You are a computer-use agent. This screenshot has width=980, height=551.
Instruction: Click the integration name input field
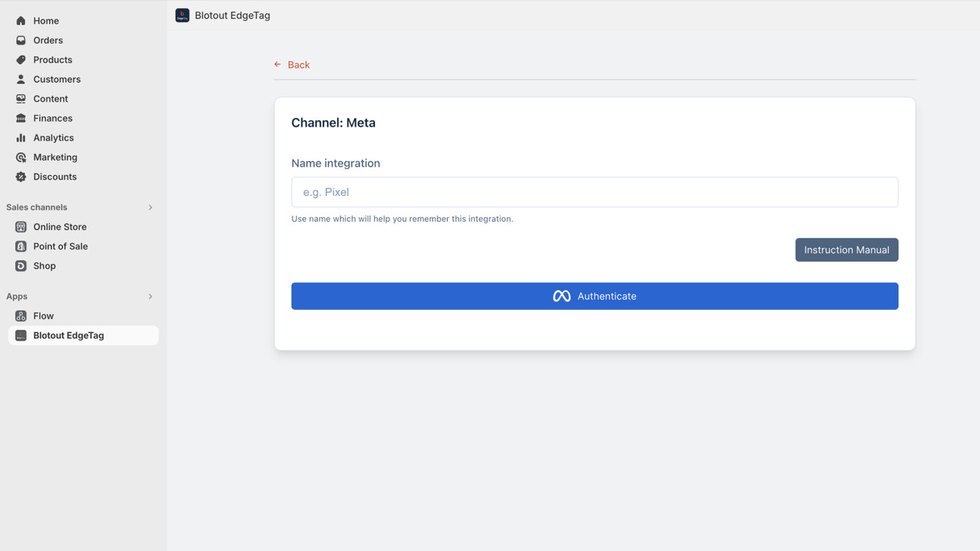594,192
